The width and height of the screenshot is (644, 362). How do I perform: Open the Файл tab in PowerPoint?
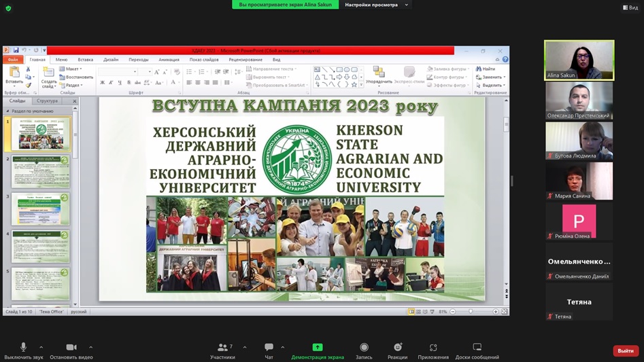coord(13,60)
